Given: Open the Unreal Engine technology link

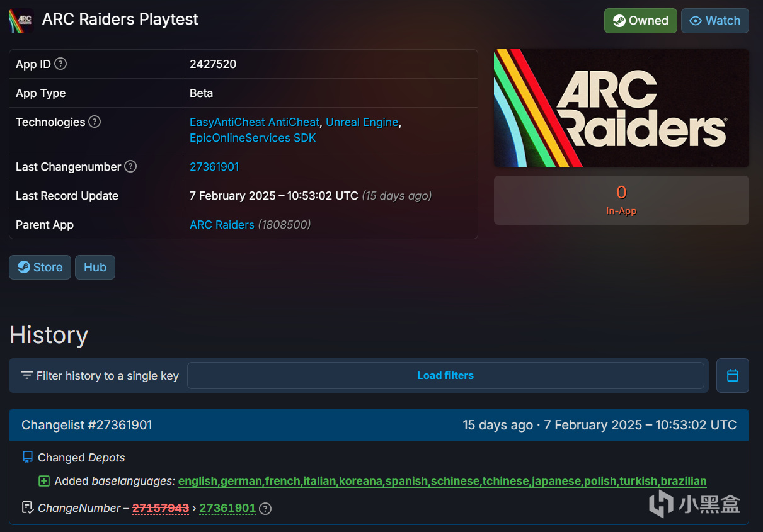Looking at the screenshot, I should coord(362,122).
